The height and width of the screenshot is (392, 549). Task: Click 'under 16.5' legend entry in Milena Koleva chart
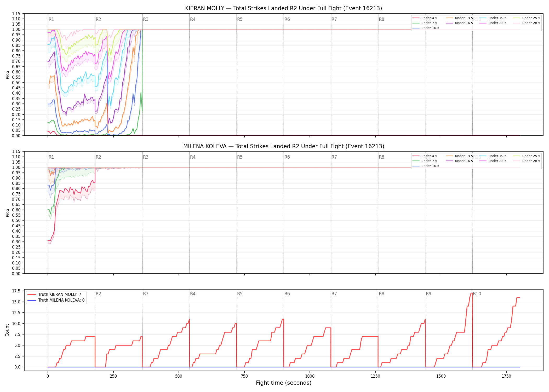pos(460,161)
